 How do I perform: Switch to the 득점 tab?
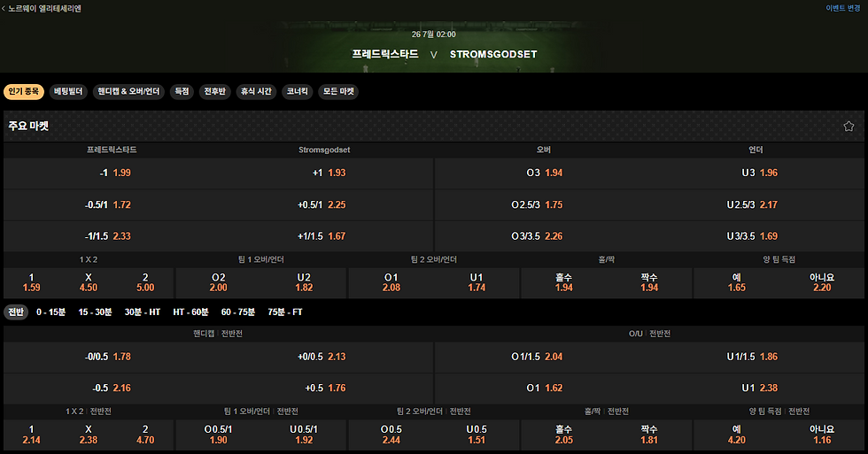coord(182,91)
